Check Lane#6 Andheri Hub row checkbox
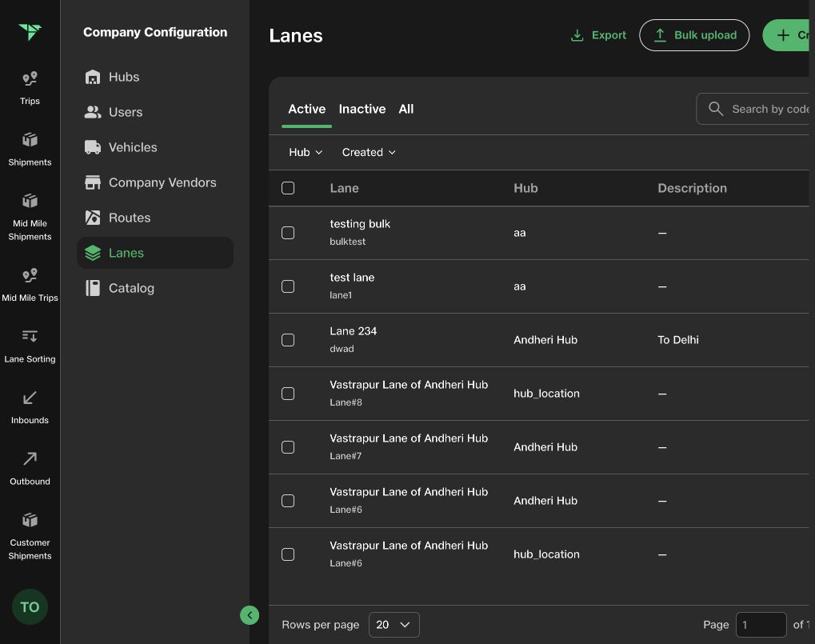815x644 pixels. 288,501
